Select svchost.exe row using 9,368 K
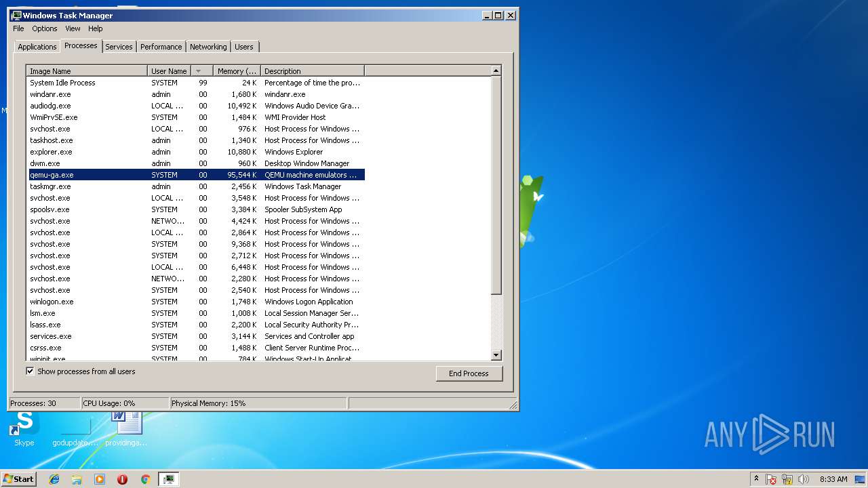This screenshot has height=488, width=868. pyautogui.click(x=196, y=244)
